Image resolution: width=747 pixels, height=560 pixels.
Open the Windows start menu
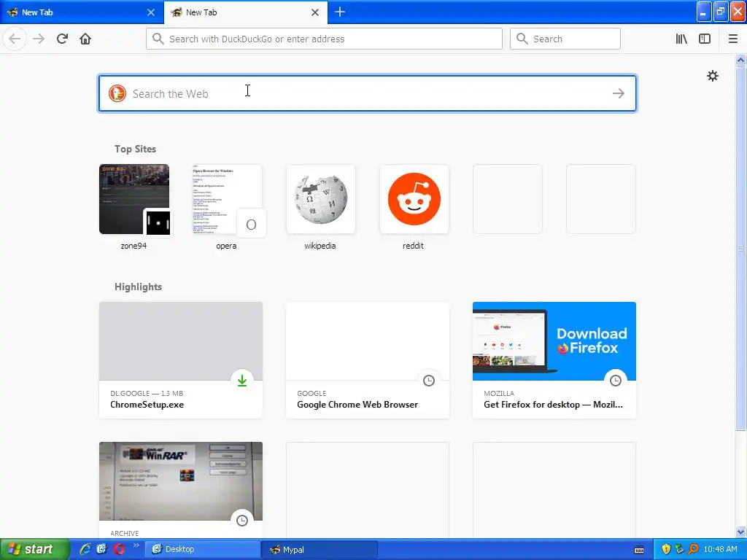coord(34,549)
